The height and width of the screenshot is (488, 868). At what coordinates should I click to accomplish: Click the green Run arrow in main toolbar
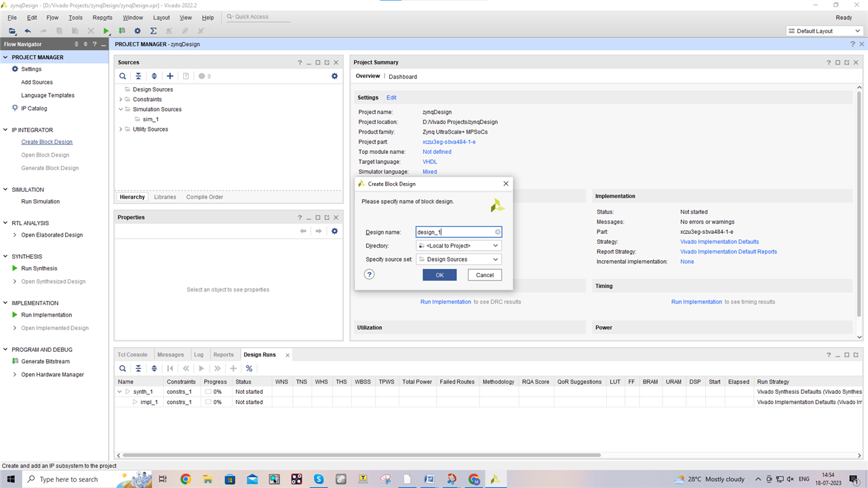106,31
